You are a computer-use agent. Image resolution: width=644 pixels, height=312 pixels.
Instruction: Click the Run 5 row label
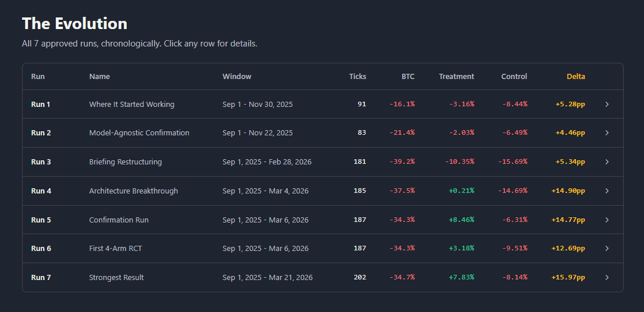point(41,220)
